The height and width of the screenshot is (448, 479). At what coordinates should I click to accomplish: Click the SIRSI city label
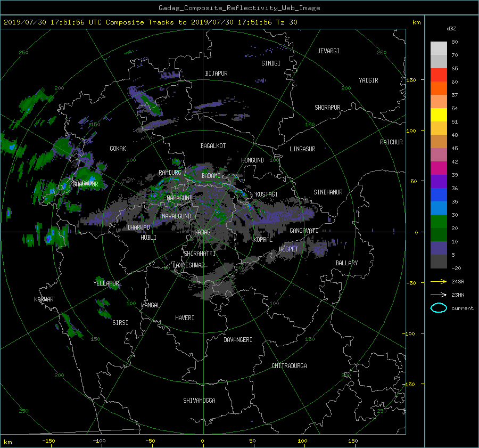click(x=120, y=323)
